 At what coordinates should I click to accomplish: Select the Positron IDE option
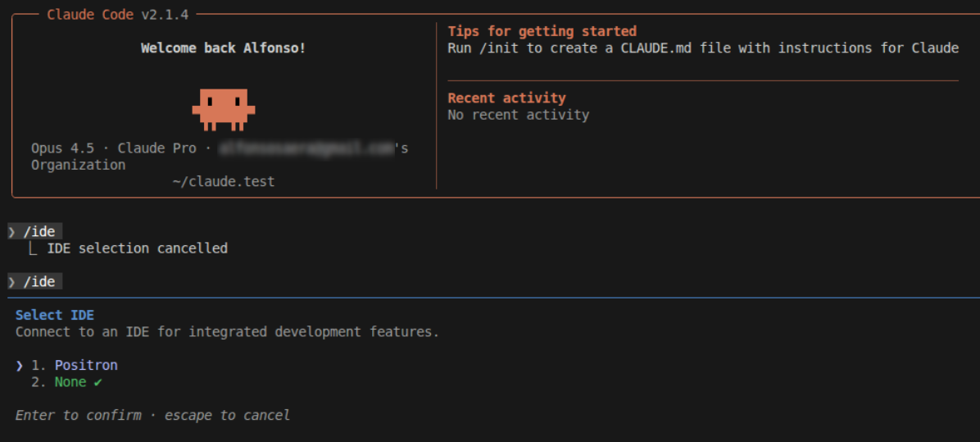pyautogui.click(x=85, y=365)
